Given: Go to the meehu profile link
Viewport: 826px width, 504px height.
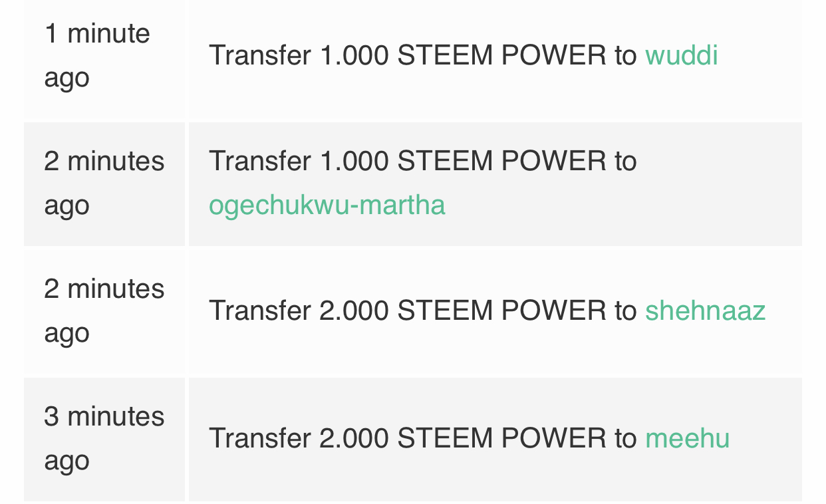Looking at the screenshot, I should [x=687, y=438].
